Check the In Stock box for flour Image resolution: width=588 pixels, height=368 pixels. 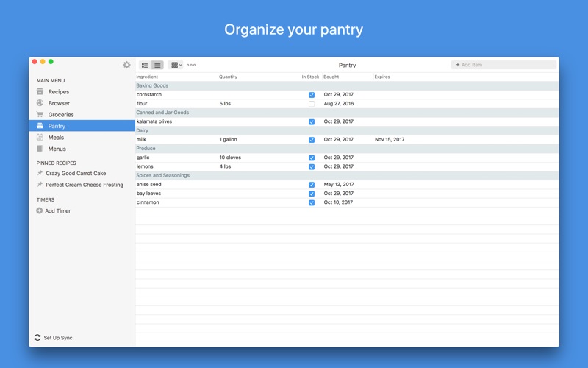coord(312,104)
